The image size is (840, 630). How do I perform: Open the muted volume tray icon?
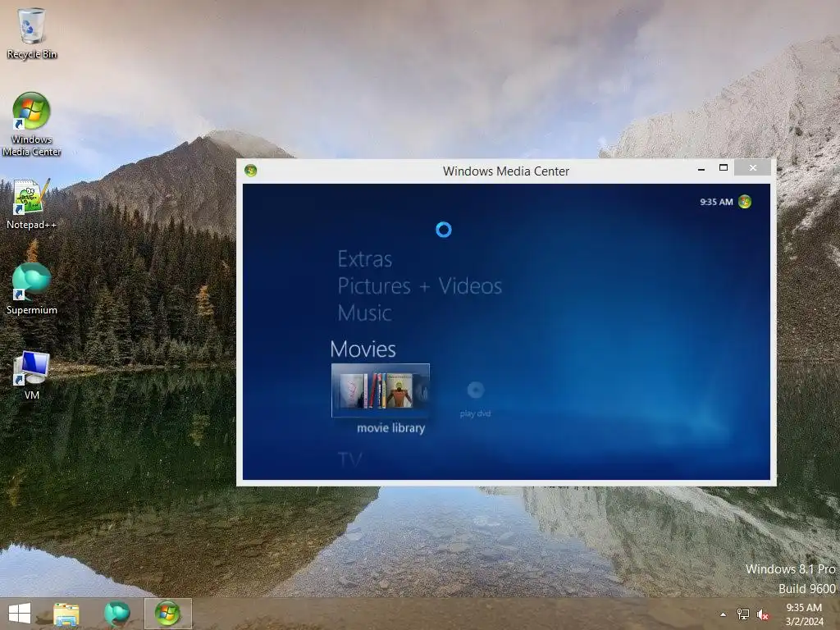click(762, 614)
